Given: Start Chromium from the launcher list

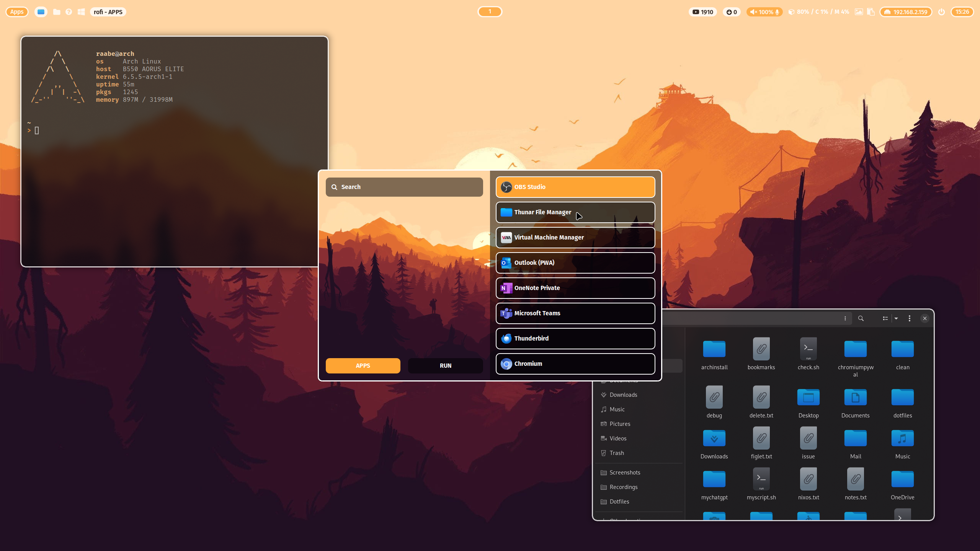Looking at the screenshot, I should [x=575, y=364].
